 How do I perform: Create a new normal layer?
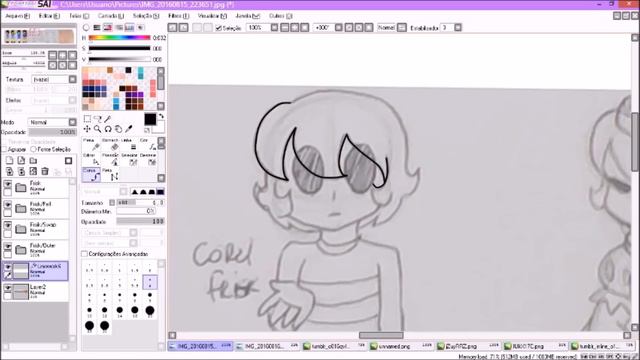pos(9,160)
